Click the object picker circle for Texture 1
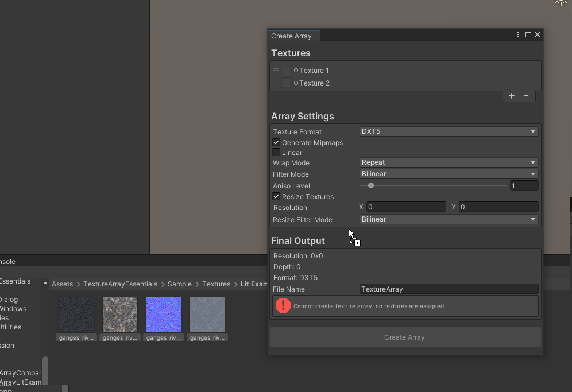 [x=296, y=71]
